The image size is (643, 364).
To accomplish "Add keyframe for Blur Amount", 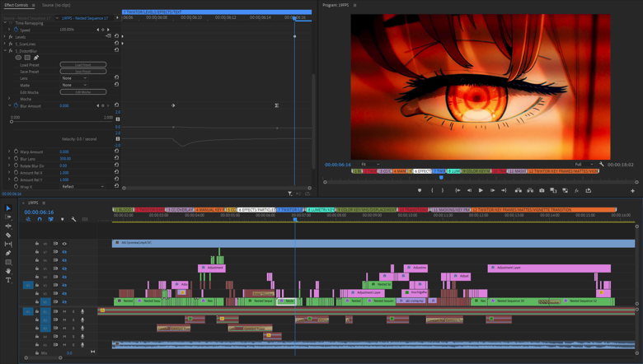I will tap(103, 105).
